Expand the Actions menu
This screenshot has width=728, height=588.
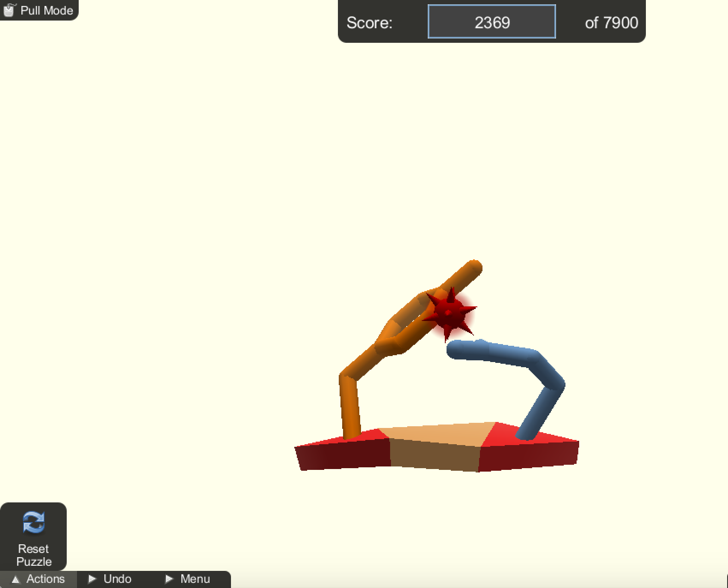pyautogui.click(x=38, y=579)
